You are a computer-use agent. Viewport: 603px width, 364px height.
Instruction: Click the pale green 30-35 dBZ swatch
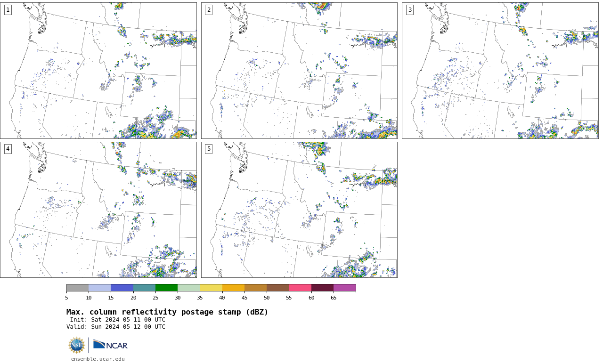[188, 288]
